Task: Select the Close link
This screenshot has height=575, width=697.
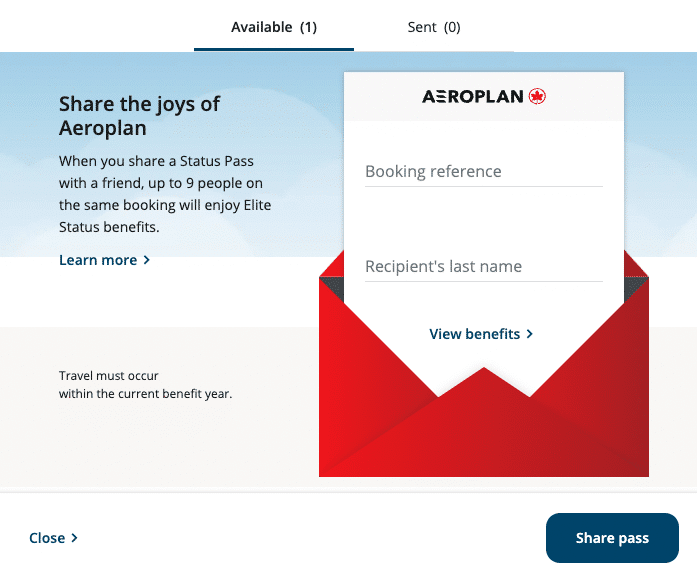Action: (x=47, y=538)
